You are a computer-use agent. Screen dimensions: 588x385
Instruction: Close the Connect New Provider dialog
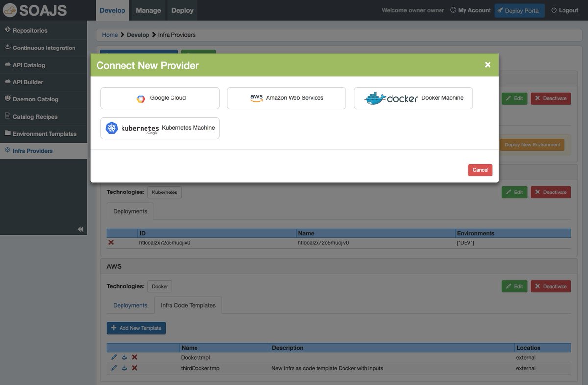[488, 65]
